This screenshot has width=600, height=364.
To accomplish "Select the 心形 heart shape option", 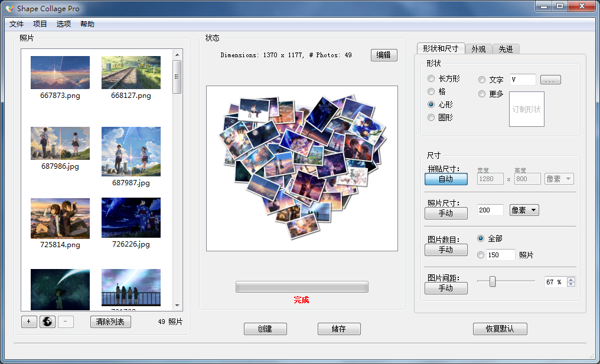I will tap(431, 104).
